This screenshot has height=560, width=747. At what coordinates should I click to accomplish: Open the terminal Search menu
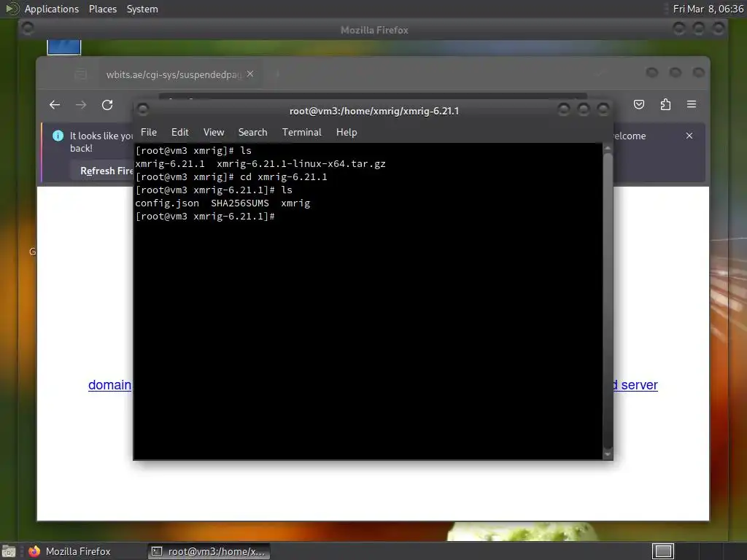click(x=252, y=133)
